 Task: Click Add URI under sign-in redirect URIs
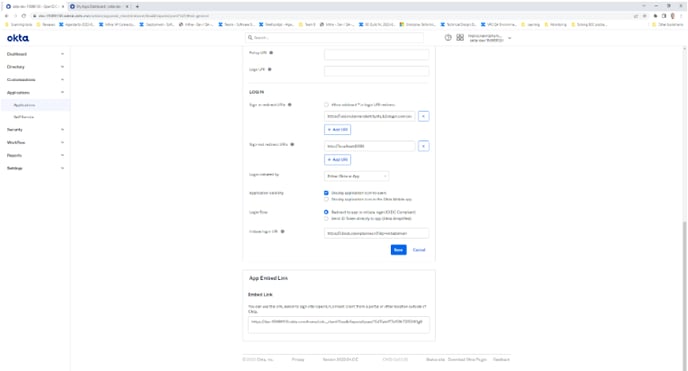(x=337, y=129)
